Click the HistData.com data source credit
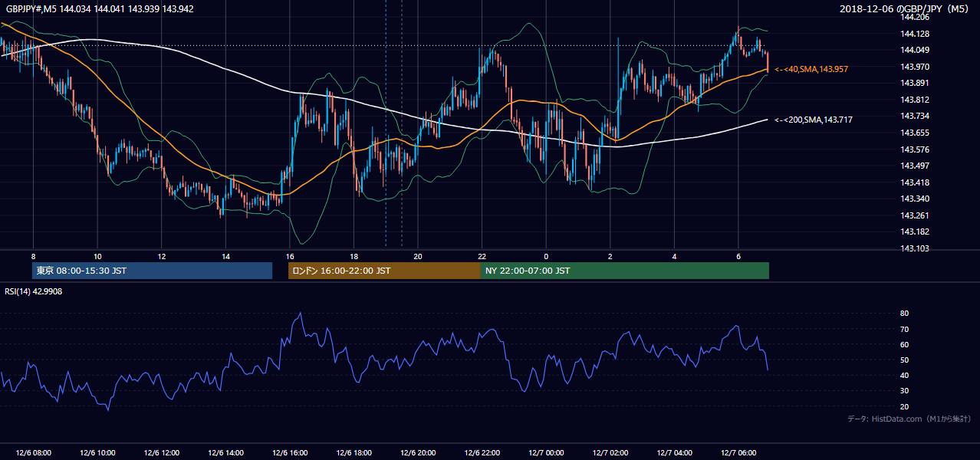 tap(909, 419)
